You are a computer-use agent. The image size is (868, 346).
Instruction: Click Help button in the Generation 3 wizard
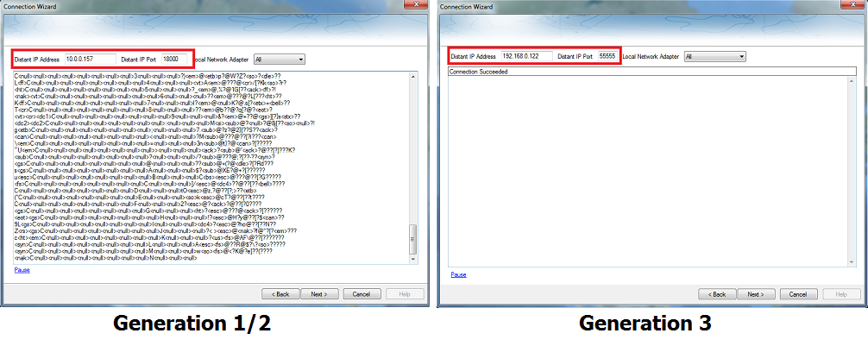tap(836, 294)
